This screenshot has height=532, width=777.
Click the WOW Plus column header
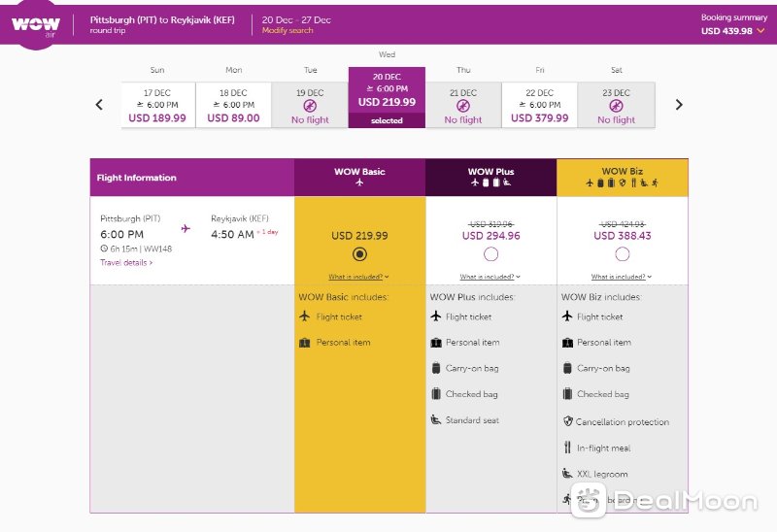490,178
